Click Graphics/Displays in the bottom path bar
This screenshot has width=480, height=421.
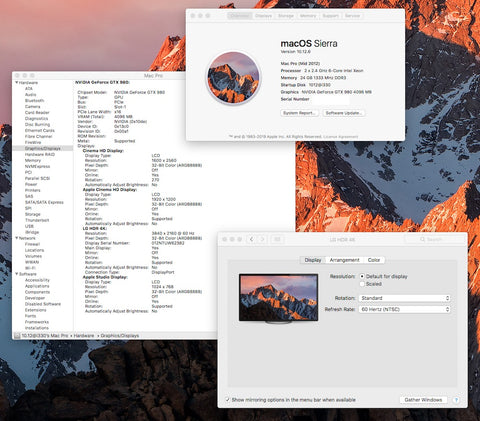pos(120,336)
